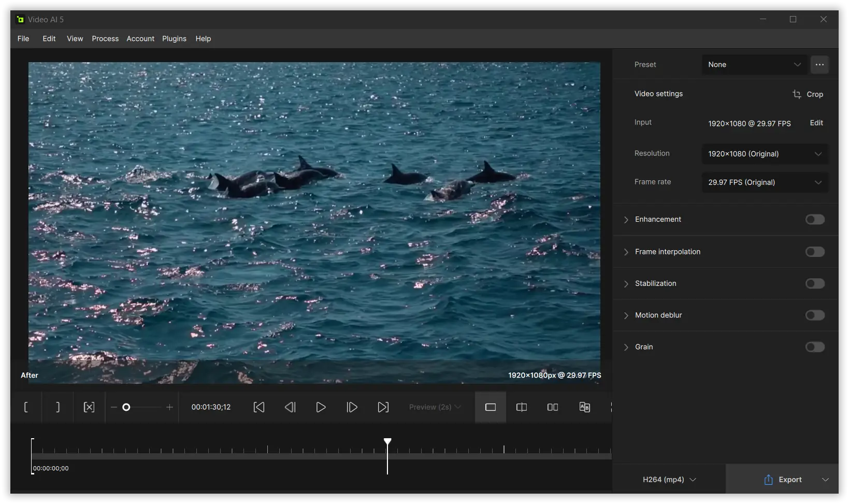Click the clear trim selection icon

(89, 407)
